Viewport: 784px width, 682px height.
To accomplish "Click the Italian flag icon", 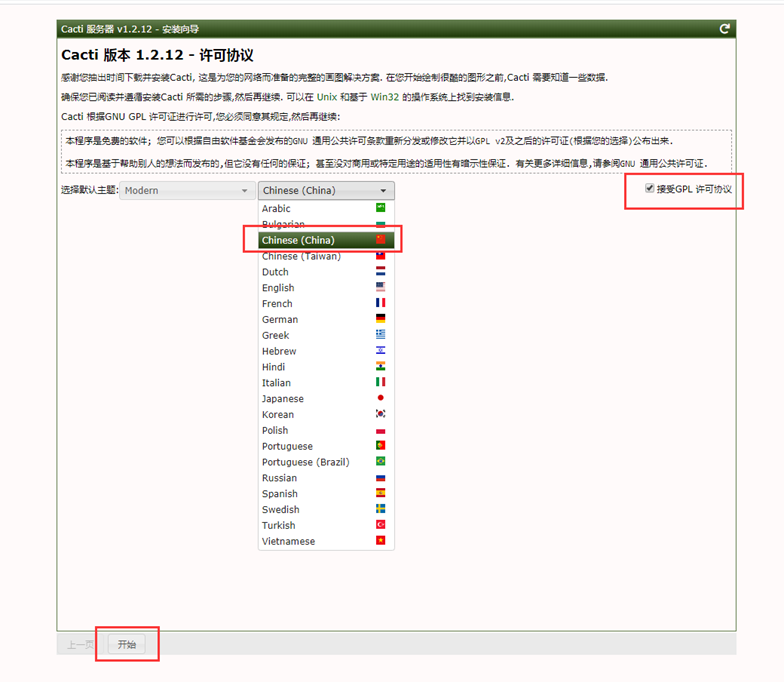I will [x=380, y=382].
